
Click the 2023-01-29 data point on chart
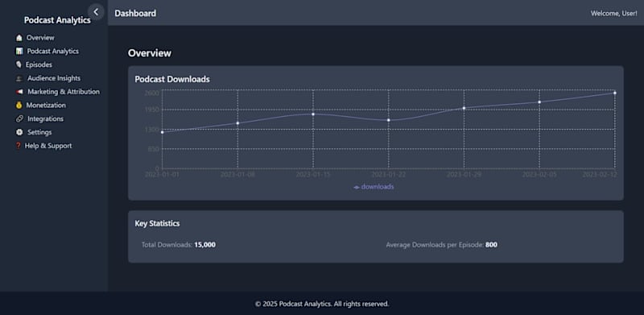click(x=464, y=108)
